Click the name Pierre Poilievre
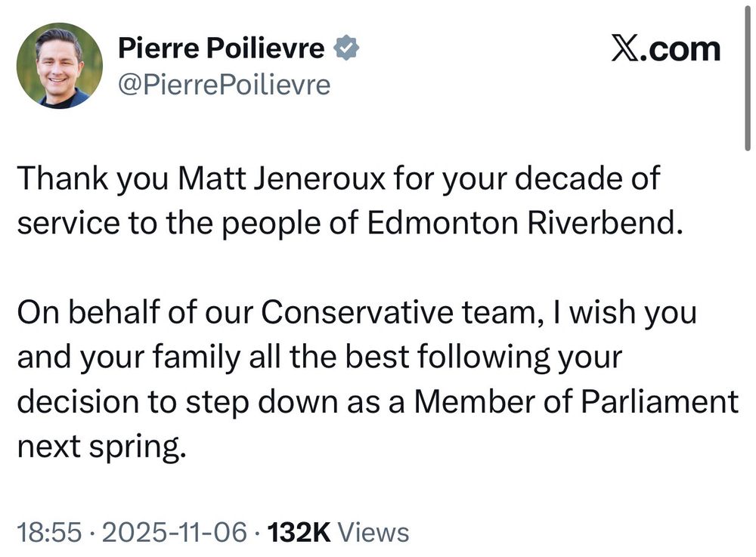This screenshot has width=756, height=557. click(223, 47)
